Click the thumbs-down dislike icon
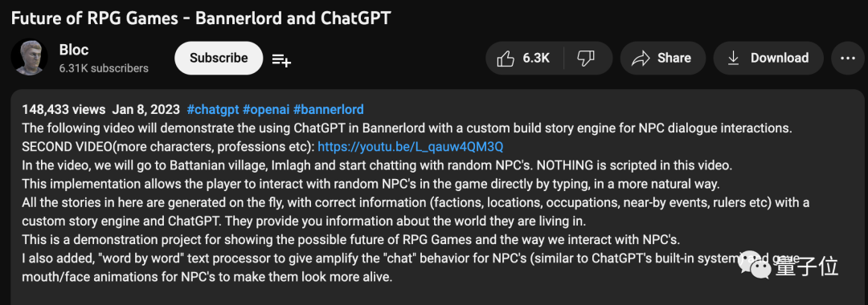 point(586,58)
